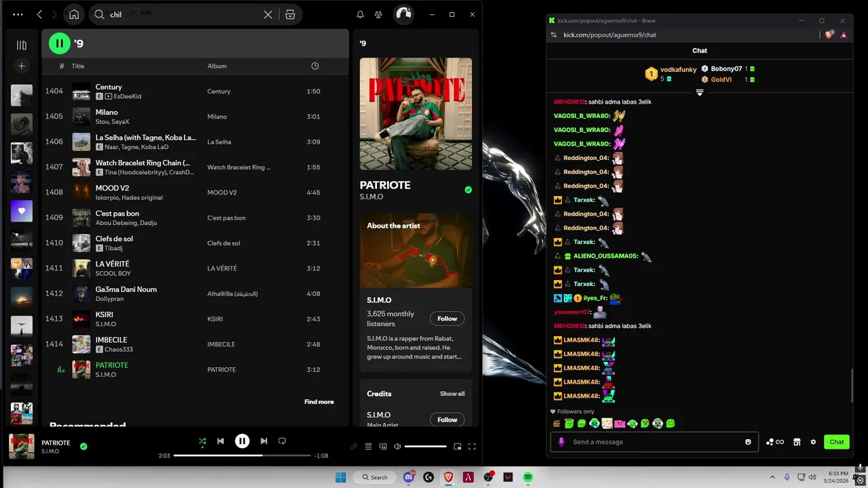This screenshot has width=868, height=488.
Task: Open Liked Songs purple heart tile
Action: 22,211
